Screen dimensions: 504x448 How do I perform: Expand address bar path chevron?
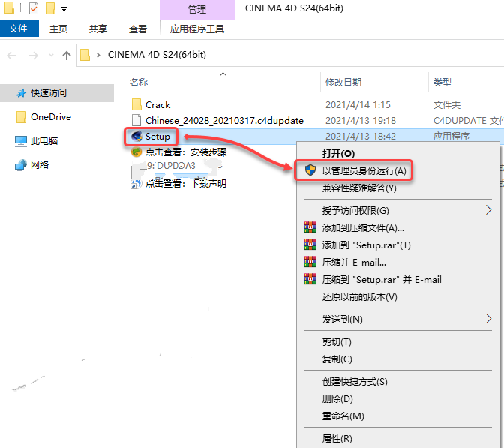[x=98, y=56]
